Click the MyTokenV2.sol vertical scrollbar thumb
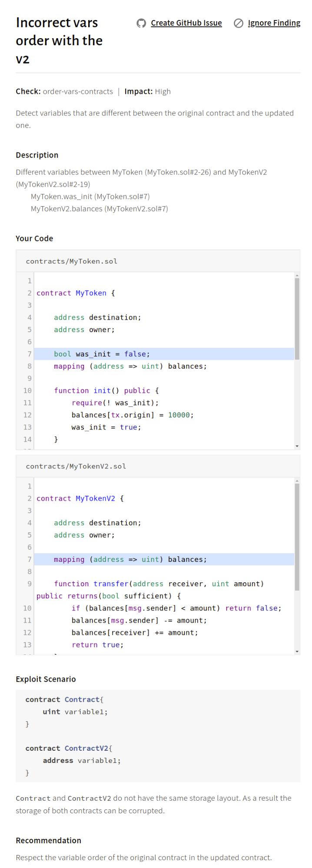Viewport: 312px width, 868px height. pyautogui.click(x=297, y=537)
